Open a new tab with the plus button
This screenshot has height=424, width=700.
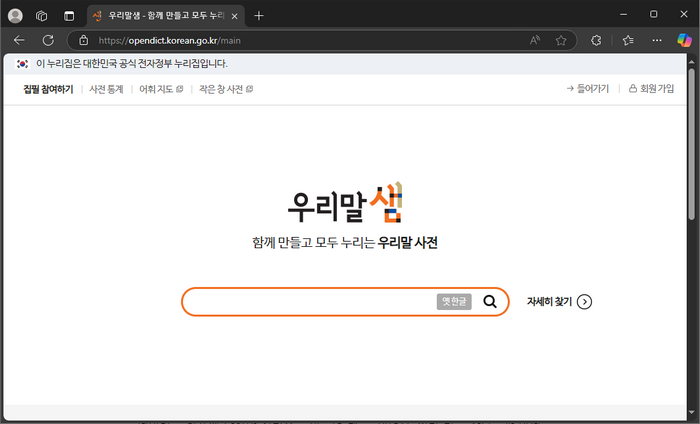point(259,15)
